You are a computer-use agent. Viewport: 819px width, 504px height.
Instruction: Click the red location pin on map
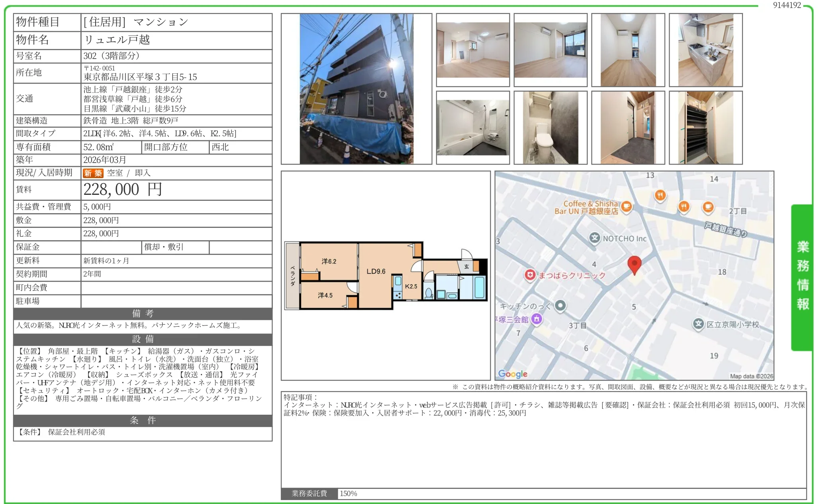(634, 264)
